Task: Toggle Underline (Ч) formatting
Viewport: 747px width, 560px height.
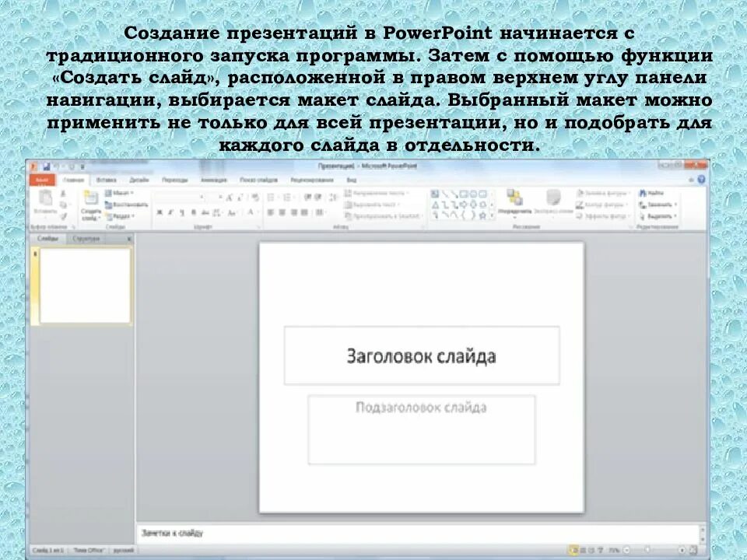Action: [182, 212]
